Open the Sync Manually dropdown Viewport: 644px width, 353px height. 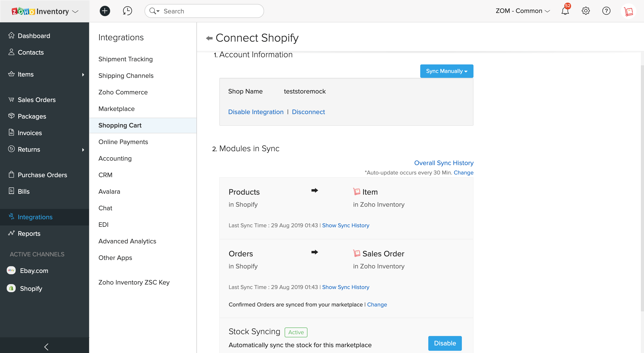pos(446,71)
